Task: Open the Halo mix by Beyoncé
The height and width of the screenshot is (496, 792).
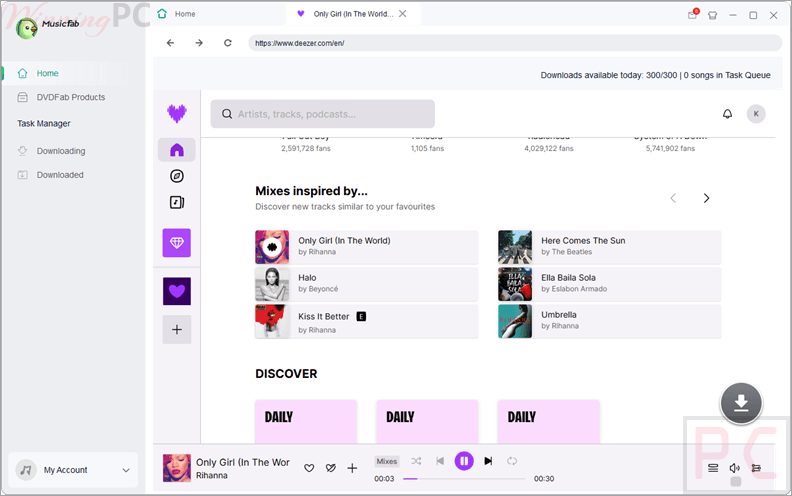Action: 367,284
